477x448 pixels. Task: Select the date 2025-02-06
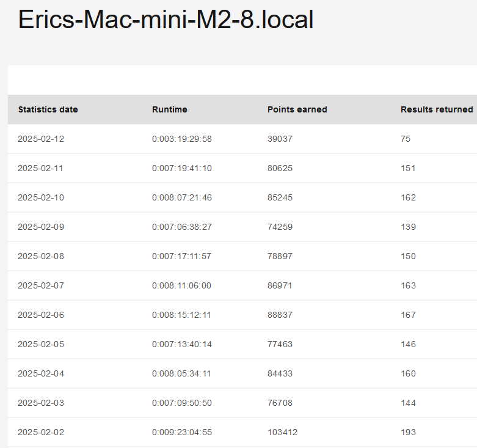(x=41, y=315)
